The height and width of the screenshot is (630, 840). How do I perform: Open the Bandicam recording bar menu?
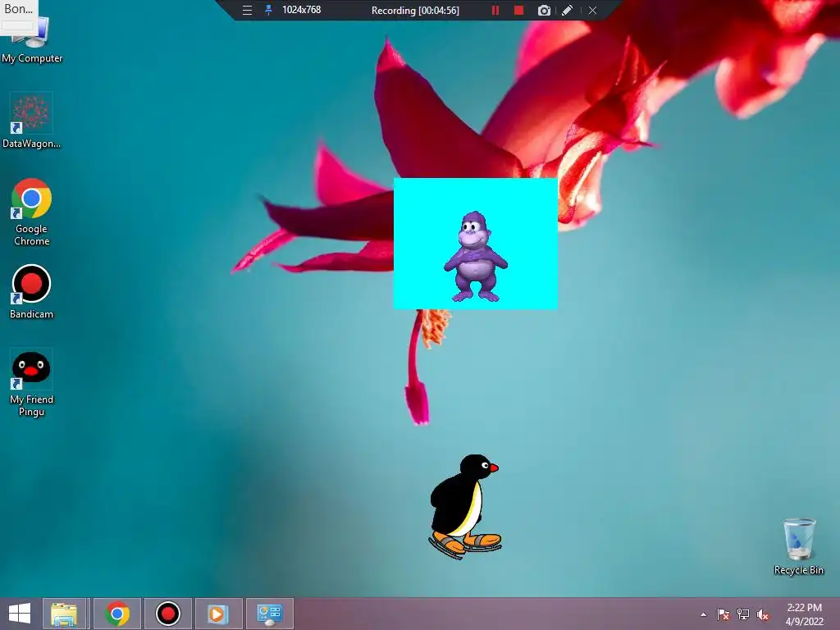(x=247, y=10)
